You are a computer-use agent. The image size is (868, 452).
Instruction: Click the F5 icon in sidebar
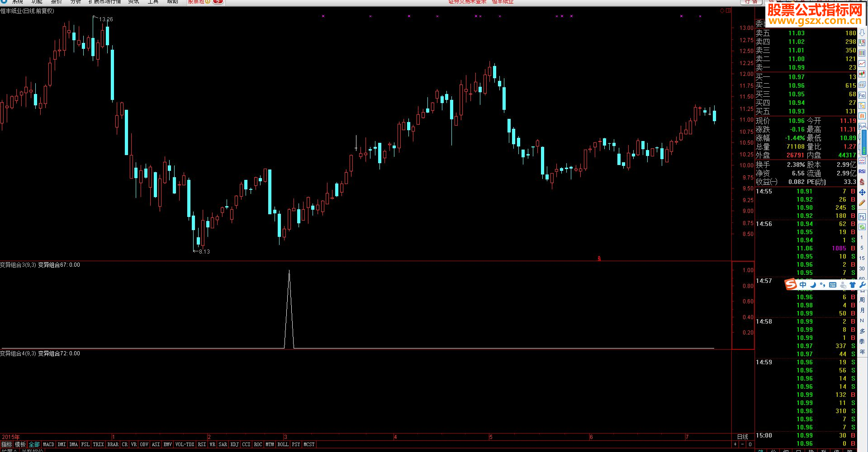862,217
